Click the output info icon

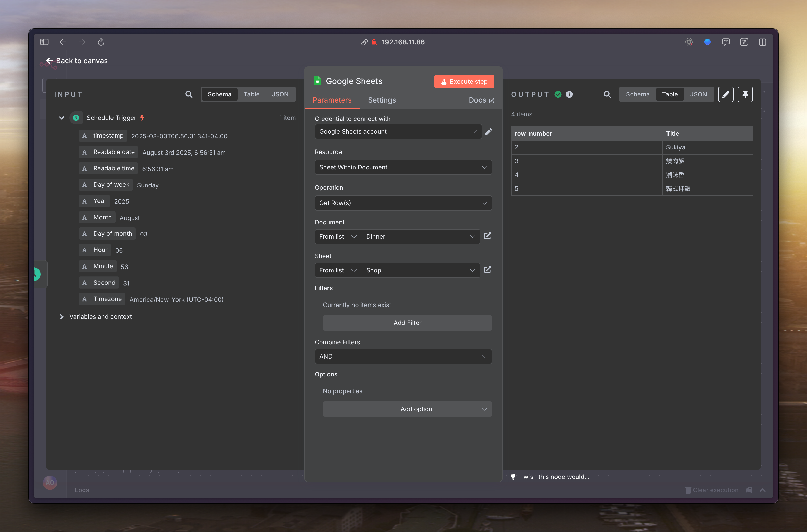pos(569,94)
